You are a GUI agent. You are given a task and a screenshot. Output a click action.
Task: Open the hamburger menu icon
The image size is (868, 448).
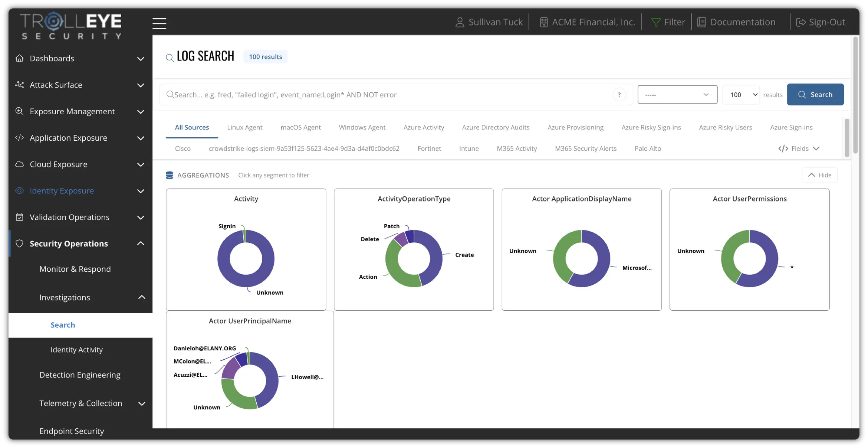coord(159,23)
